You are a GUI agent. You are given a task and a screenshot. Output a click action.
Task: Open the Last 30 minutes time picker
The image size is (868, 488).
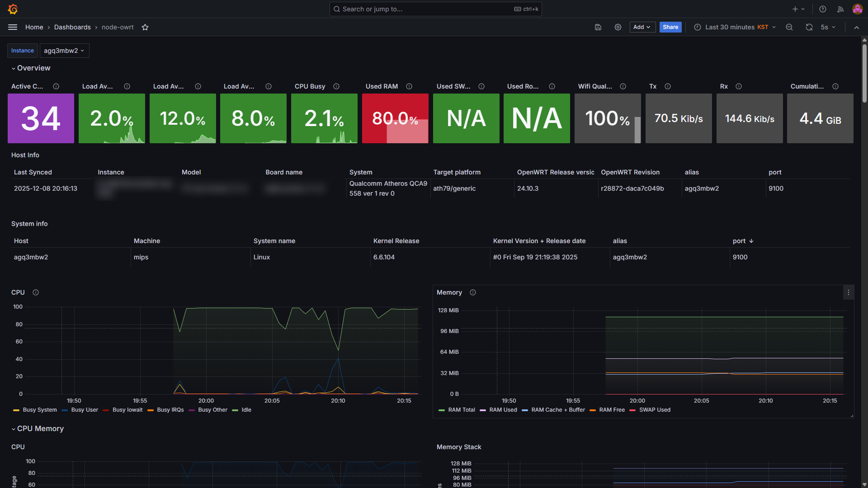[x=735, y=27]
